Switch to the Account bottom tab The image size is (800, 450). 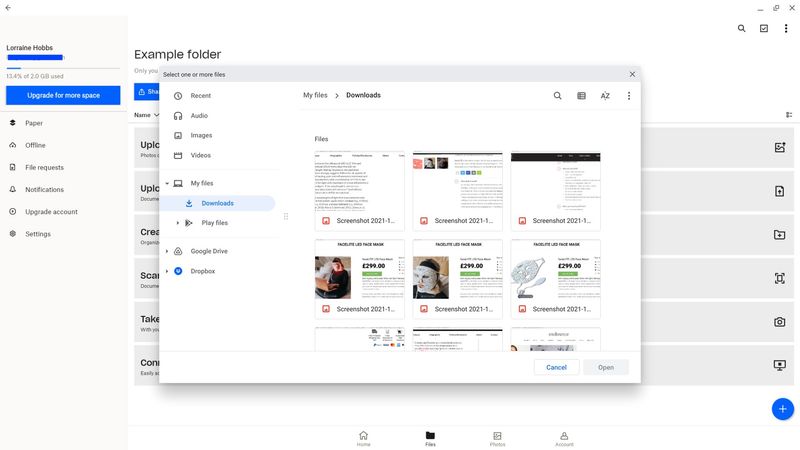pos(564,438)
